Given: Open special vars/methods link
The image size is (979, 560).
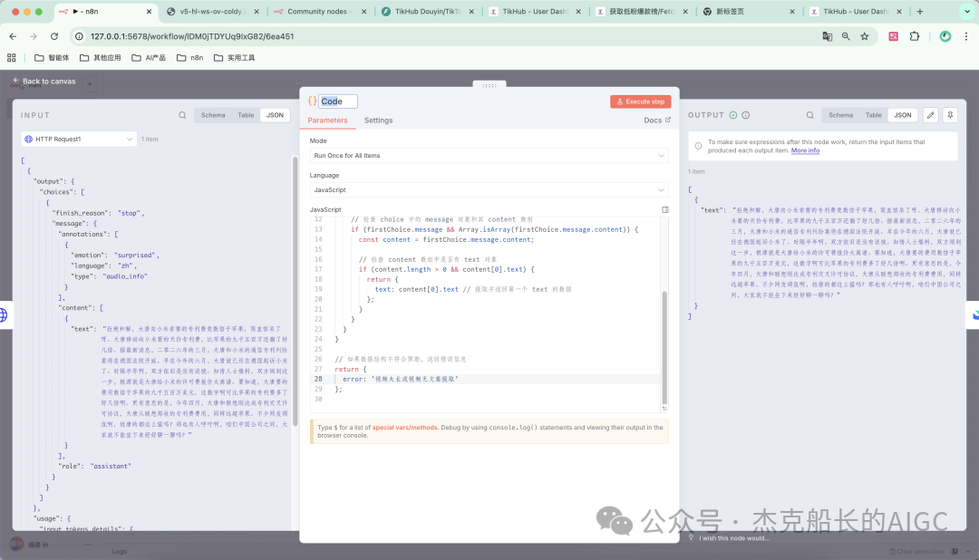Looking at the screenshot, I should [404, 428].
